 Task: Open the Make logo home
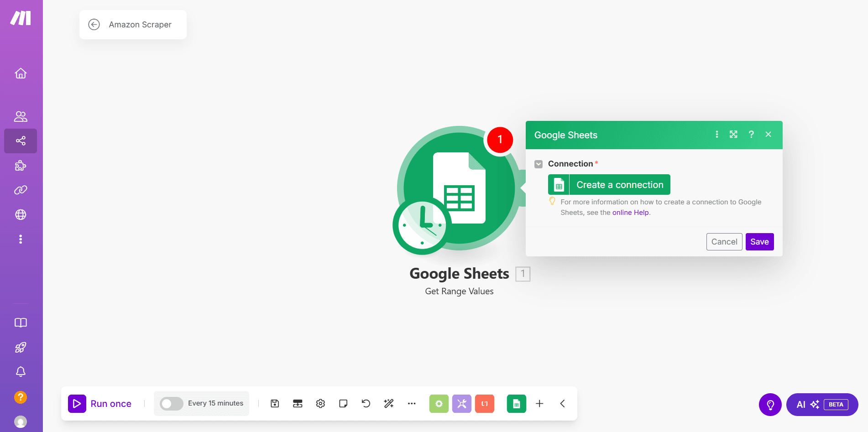click(21, 18)
